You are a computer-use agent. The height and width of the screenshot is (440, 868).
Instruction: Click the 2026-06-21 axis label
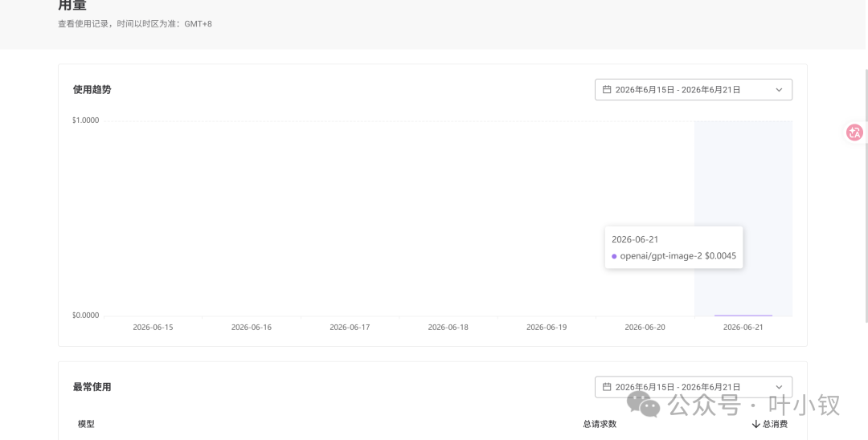coord(743,328)
